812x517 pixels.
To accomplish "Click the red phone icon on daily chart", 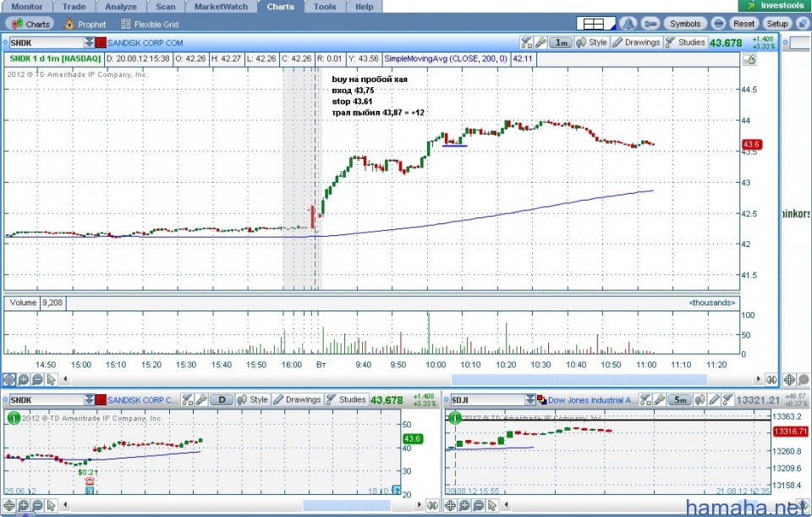I will pos(89,481).
